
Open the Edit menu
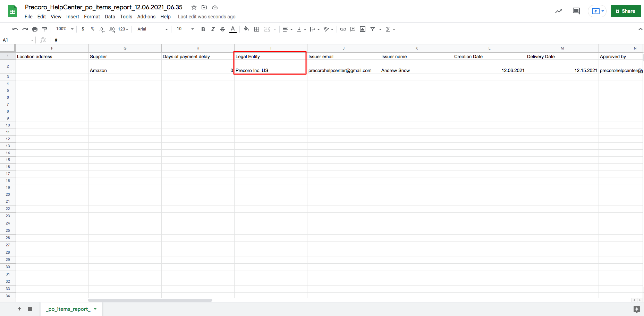(x=42, y=17)
